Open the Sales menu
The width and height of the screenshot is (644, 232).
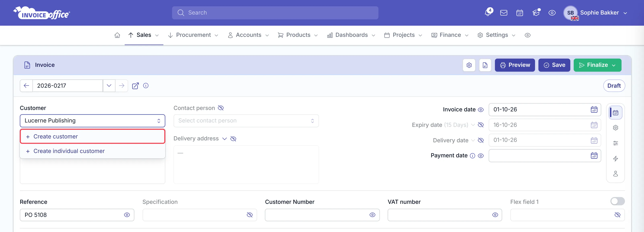[144, 35]
